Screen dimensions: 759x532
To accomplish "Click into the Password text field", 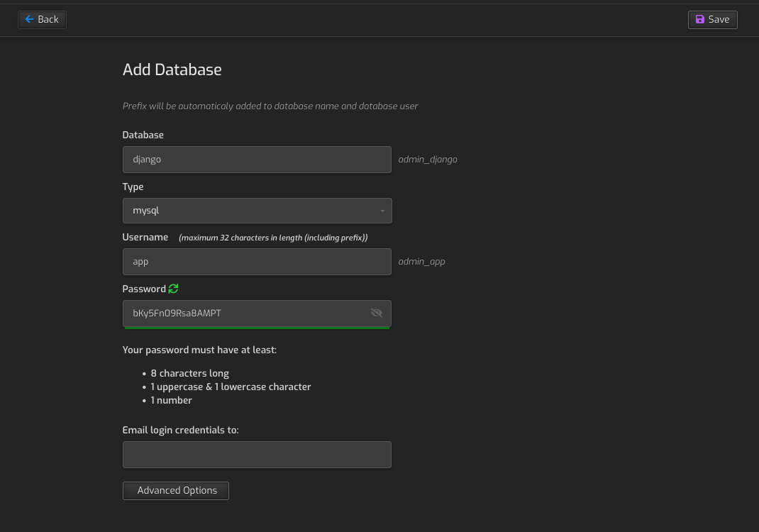I will tap(245, 313).
